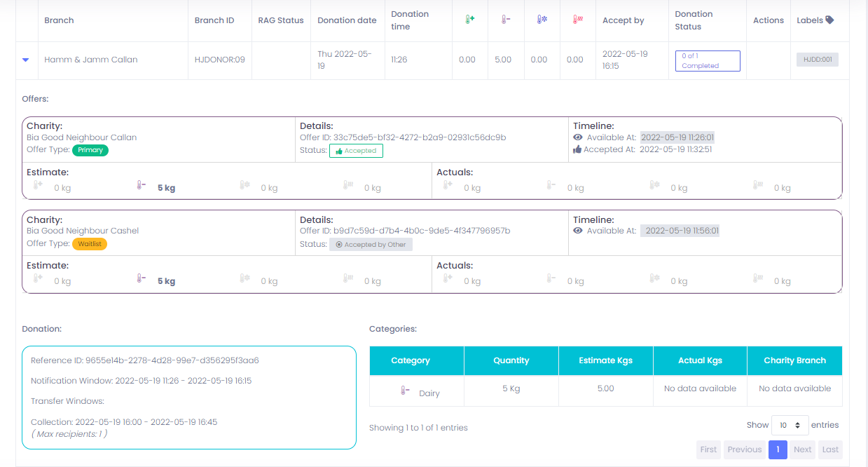868x467 pixels.
Task: Click the highlighted 2022-05-19 11:26:01 timestamp
Action: (x=677, y=137)
